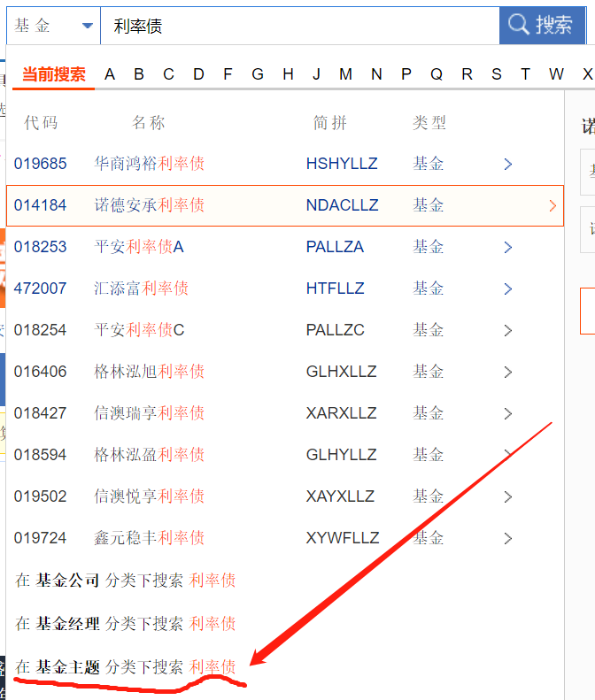Select fund name 信澳瑞享利率债
The image size is (595, 700).
point(150,413)
